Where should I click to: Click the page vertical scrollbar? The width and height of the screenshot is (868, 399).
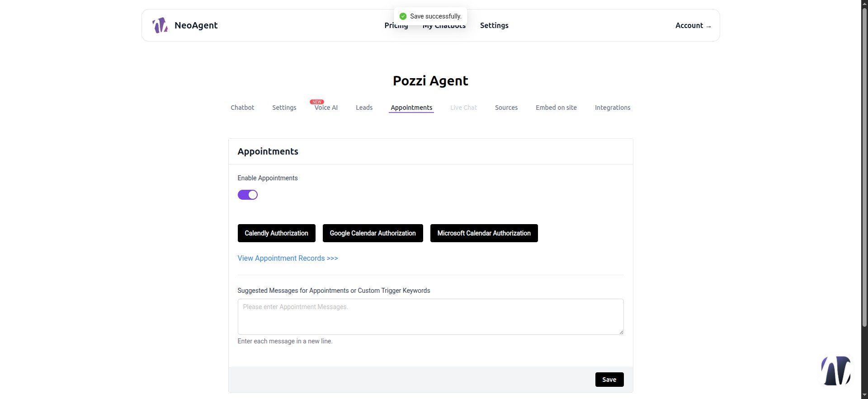click(864, 167)
